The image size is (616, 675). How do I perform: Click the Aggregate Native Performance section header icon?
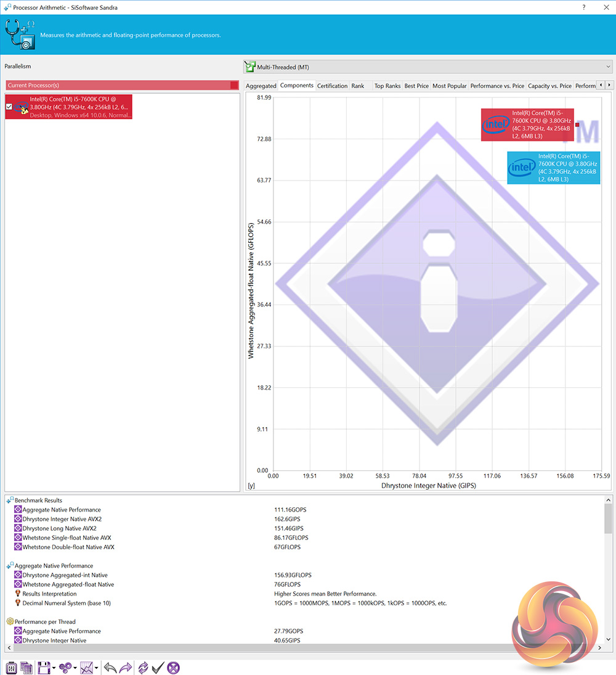coord(10,566)
